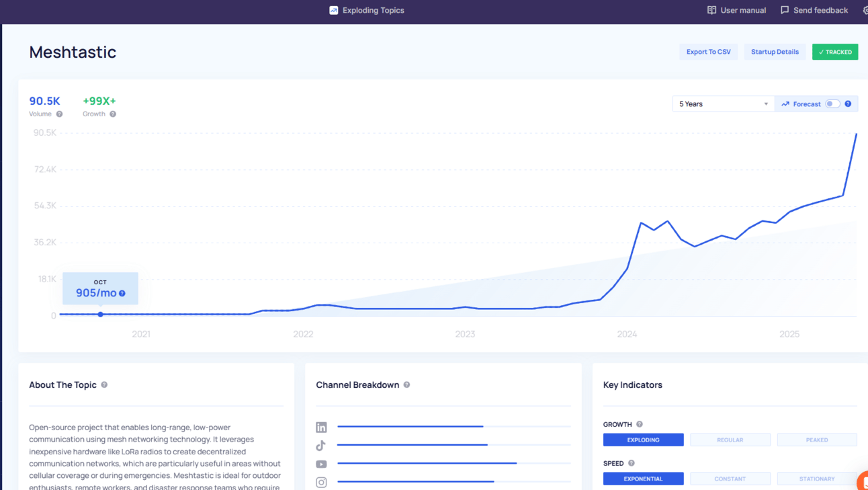Click the 54.3K y-axis label
Image resolution: width=868 pixels, height=490 pixels.
point(45,206)
